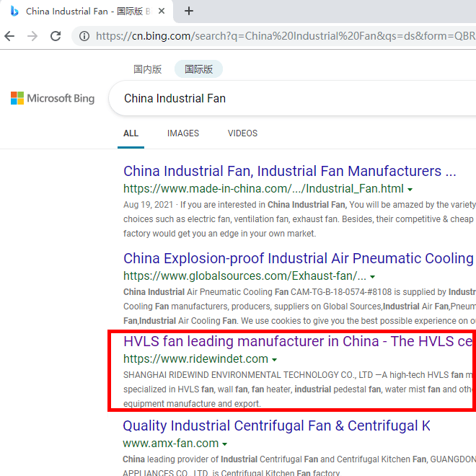Viewport: 476px width, 476px height.
Task: Close the China Industrial Fan tab
Action: [162, 12]
